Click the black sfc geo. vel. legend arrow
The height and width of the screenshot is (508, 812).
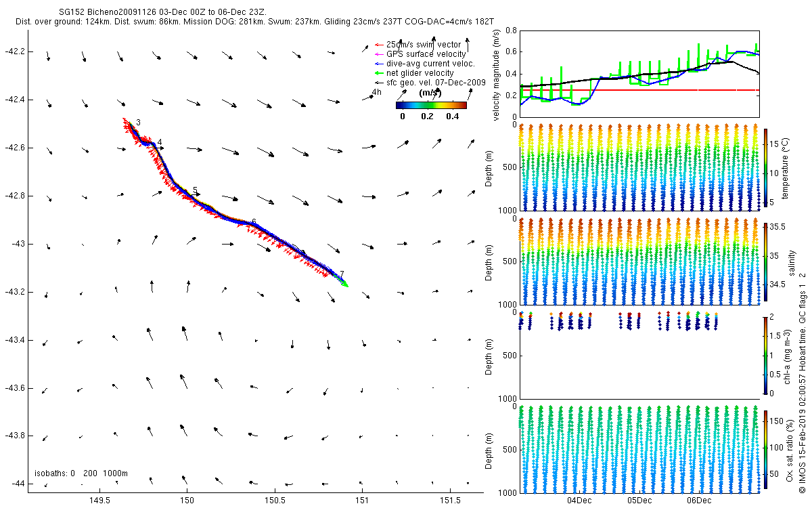pos(379,82)
